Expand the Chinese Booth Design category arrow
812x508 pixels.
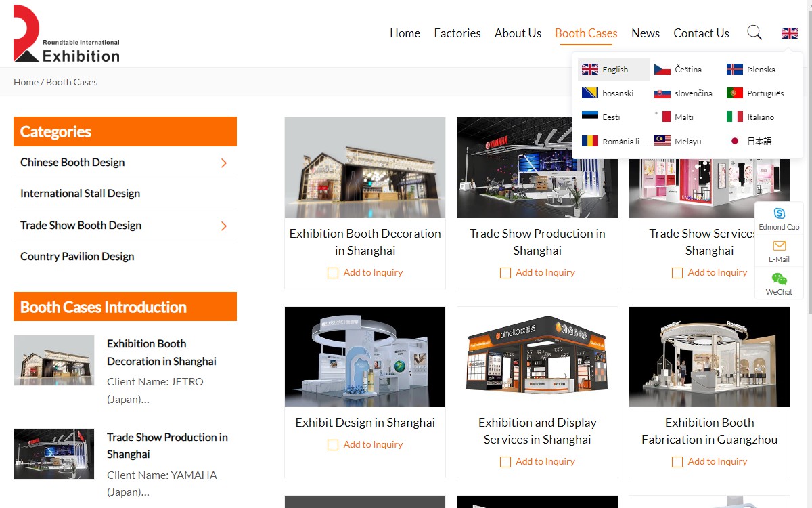tap(223, 163)
